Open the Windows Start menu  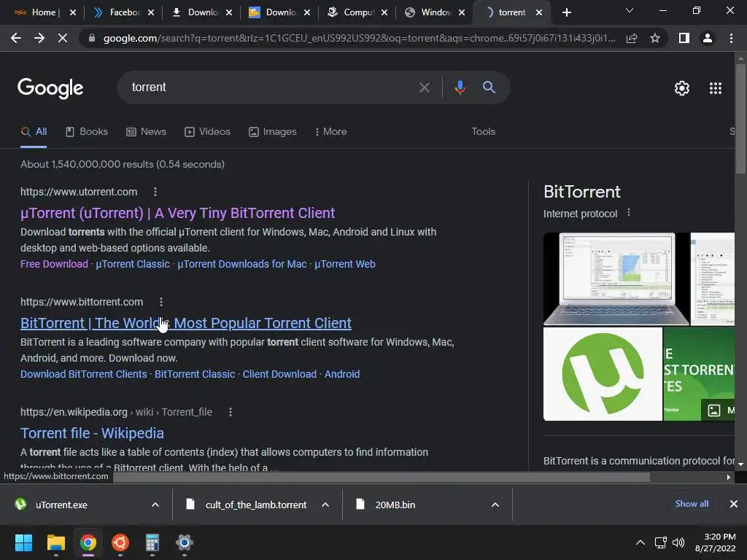(23, 542)
